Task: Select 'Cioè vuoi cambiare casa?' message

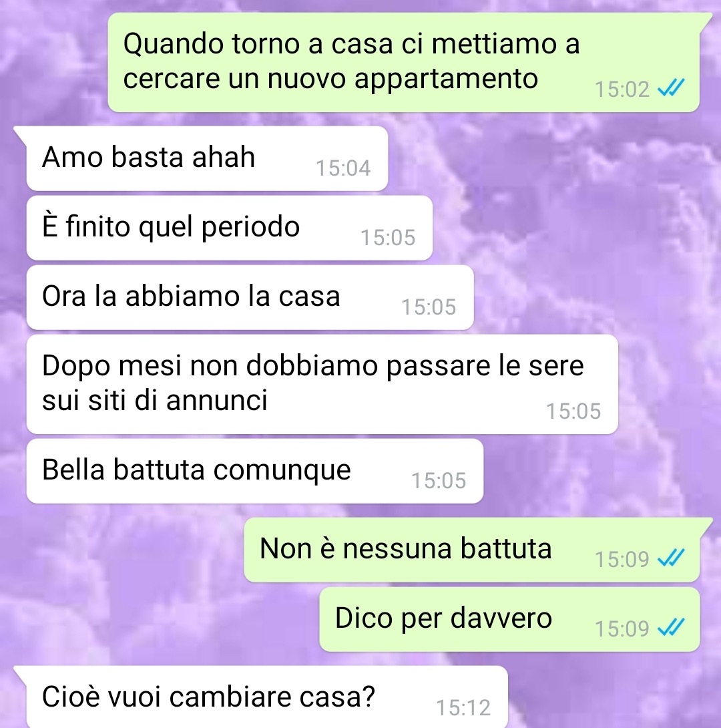Action: (267, 697)
